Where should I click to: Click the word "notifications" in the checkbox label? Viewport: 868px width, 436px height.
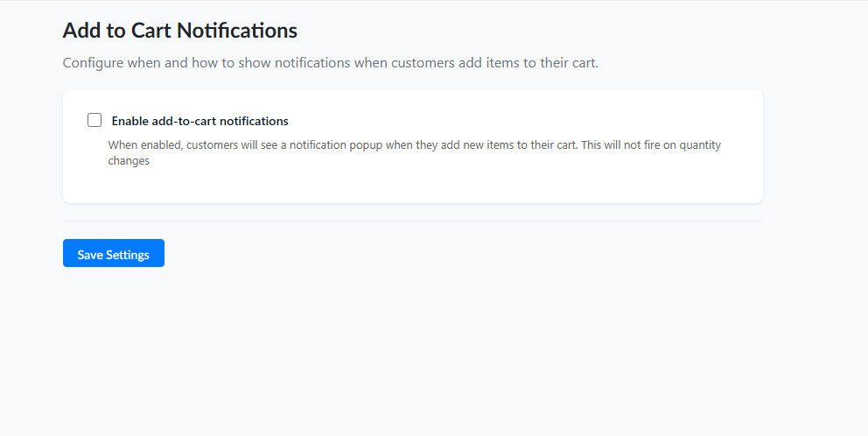tap(254, 122)
